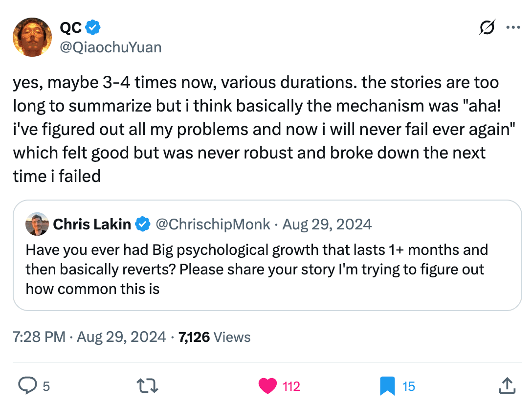The height and width of the screenshot is (406, 532).
Task: Click Chris Lakin's verified badge
Action: point(142,224)
